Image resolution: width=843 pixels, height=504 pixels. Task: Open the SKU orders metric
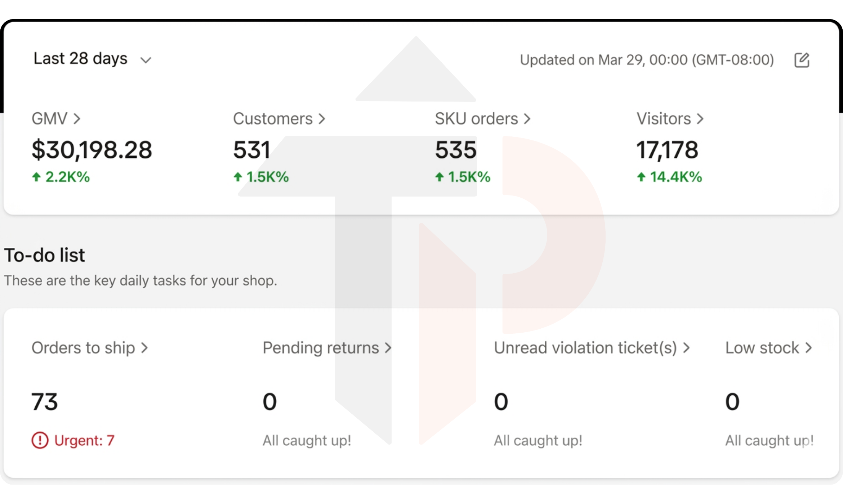click(x=476, y=119)
